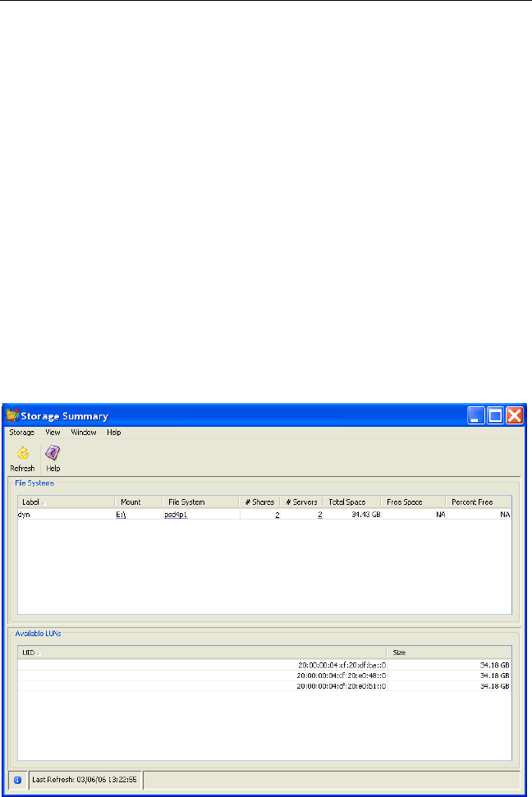
Task: Click the # Servers value link for dyn
Action: [319, 515]
